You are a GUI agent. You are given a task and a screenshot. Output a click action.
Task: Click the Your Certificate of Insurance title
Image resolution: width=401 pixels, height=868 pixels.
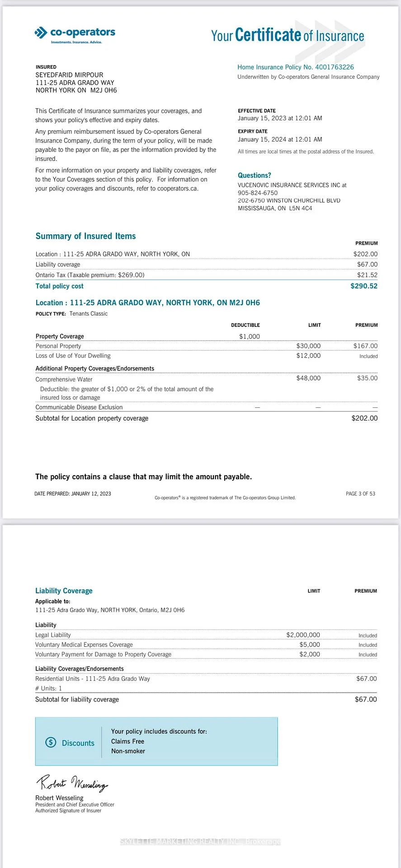pyautogui.click(x=288, y=35)
